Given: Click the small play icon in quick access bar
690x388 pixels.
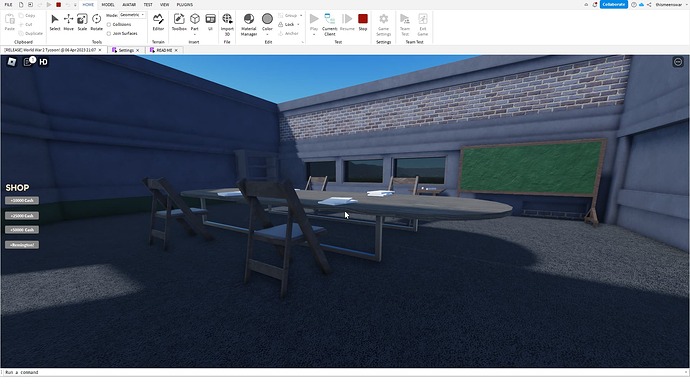Looking at the screenshot, I should (49, 4).
